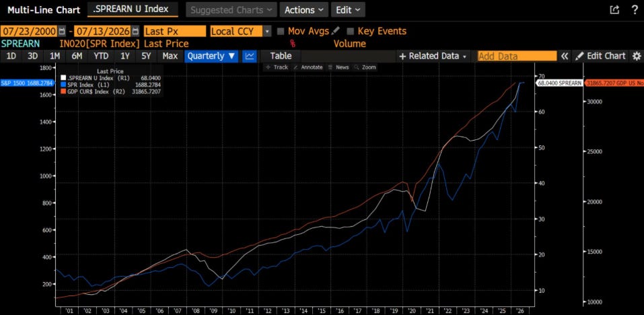Click the 68.0400 SPREARN value label
644x315 pixels.
click(559, 83)
